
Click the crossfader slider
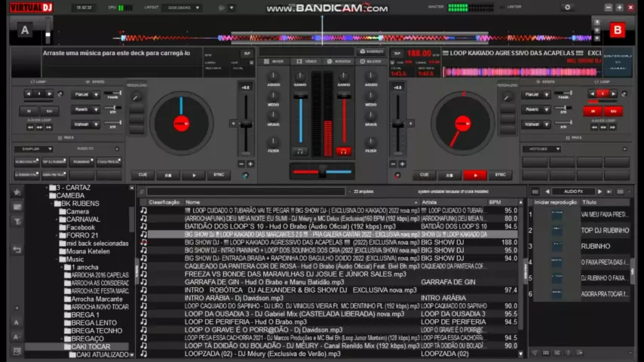click(x=323, y=171)
